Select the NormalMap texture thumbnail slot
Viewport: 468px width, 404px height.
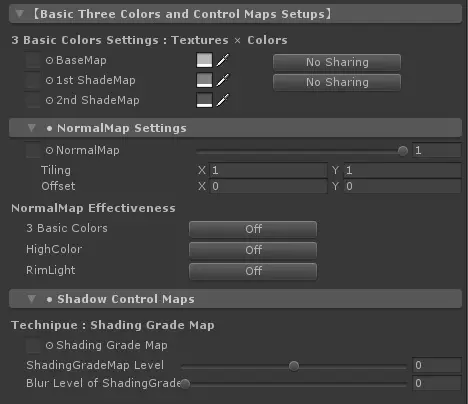[x=33, y=150]
